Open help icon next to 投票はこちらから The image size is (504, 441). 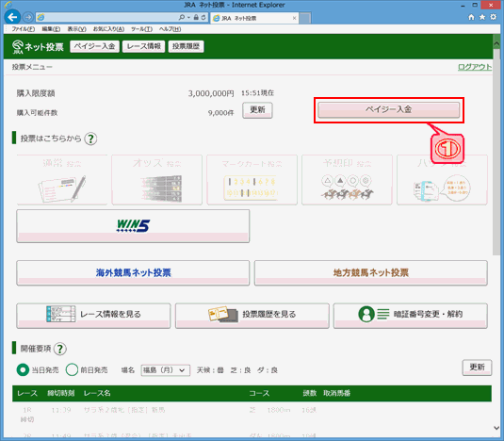pyautogui.click(x=90, y=139)
